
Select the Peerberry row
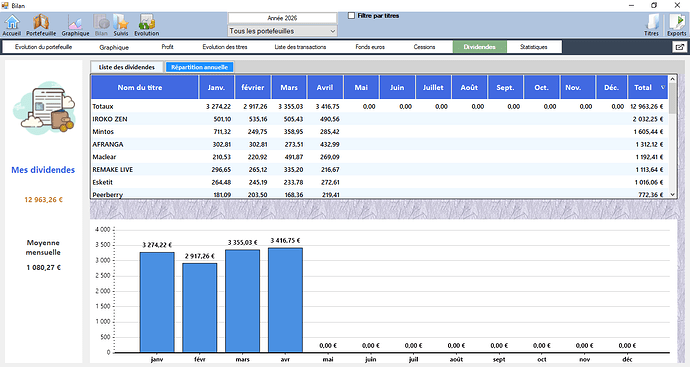click(x=380, y=194)
